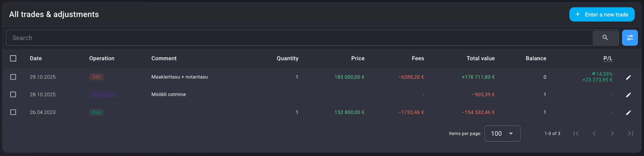Click Enter a new trade button
Viewport: 644px width, 156px height.
coord(602,14)
